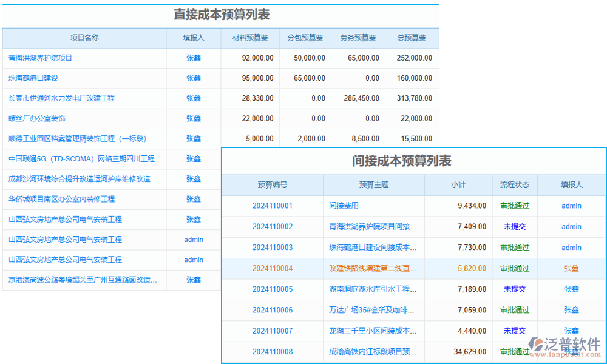Select the 总预算费 column header
This screenshot has width=607, height=364.
(x=412, y=38)
